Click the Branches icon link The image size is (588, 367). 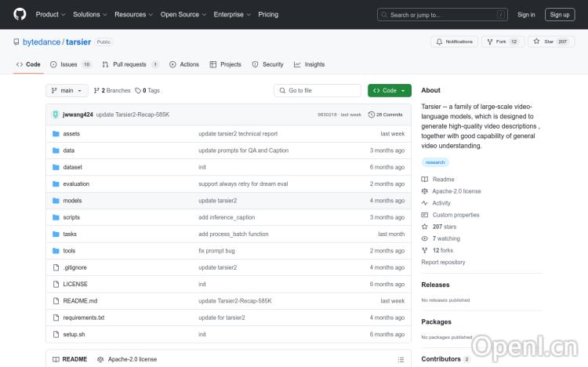[97, 90]
